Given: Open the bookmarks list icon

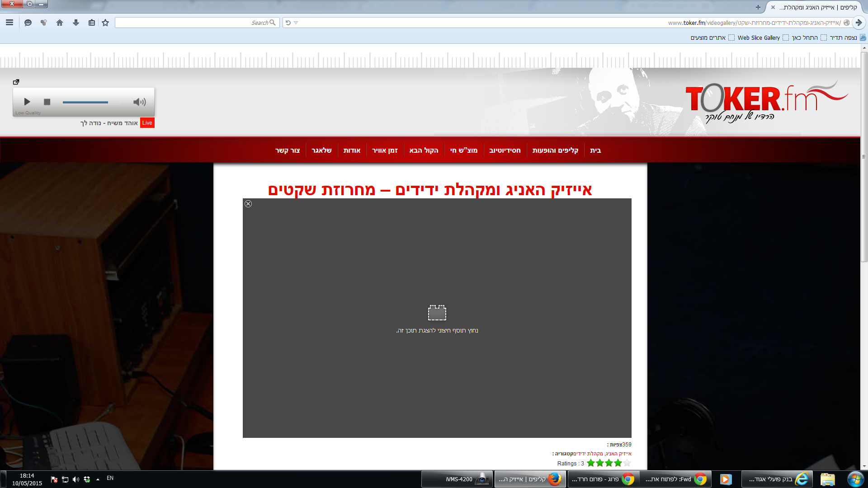Looking at the screenshot, I should (x=92, y=23).
